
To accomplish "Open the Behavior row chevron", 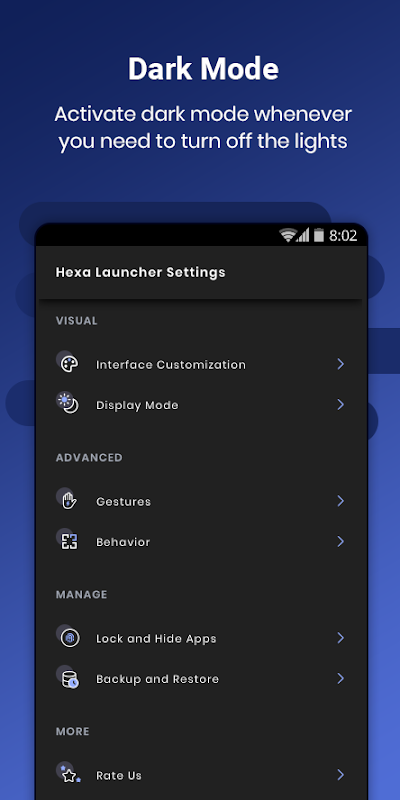I will [x=340, y=541].
